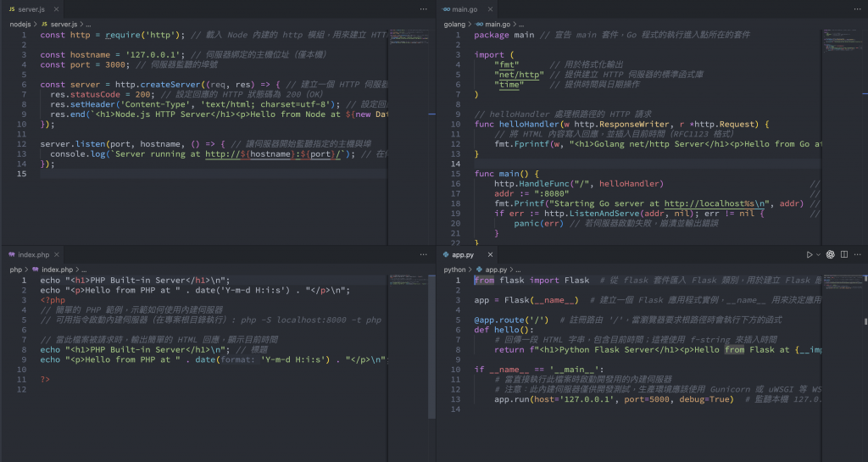Expand the symbol breadcrumb ellipsis after server.js

[x=88, y=25]
